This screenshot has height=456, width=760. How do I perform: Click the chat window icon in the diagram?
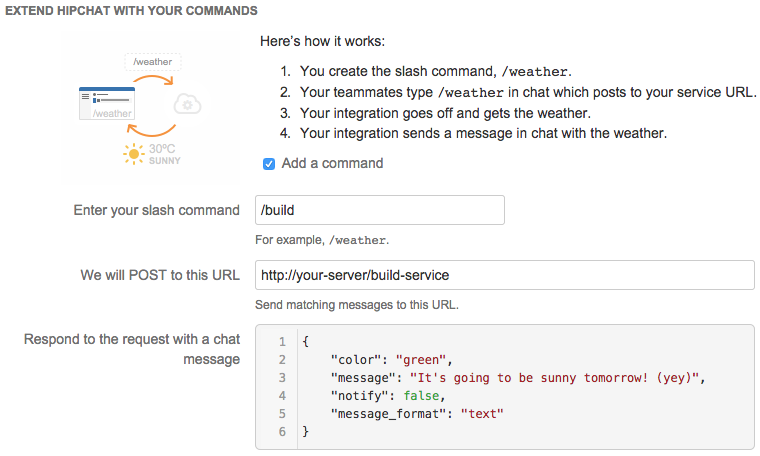coord(107,104)
